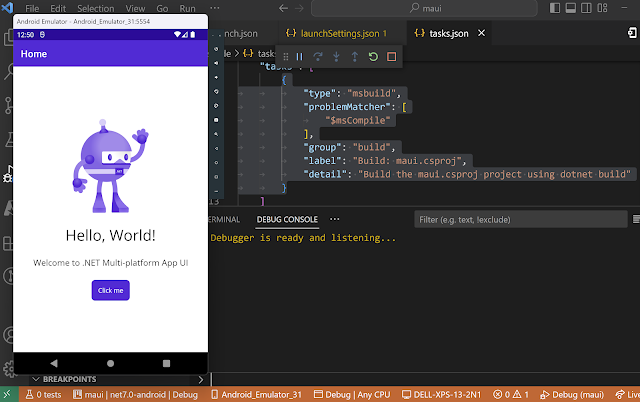This screenshot has height=402, width=640.
Task: Rotate emulator left icon
Action: [216, 91]
